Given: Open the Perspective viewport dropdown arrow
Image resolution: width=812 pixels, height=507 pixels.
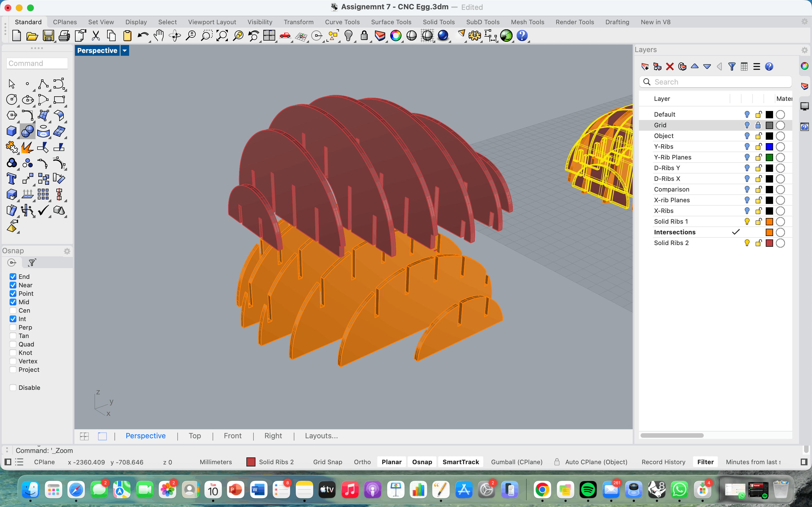Looking at the screenshot, I should (x=125, y=51).
